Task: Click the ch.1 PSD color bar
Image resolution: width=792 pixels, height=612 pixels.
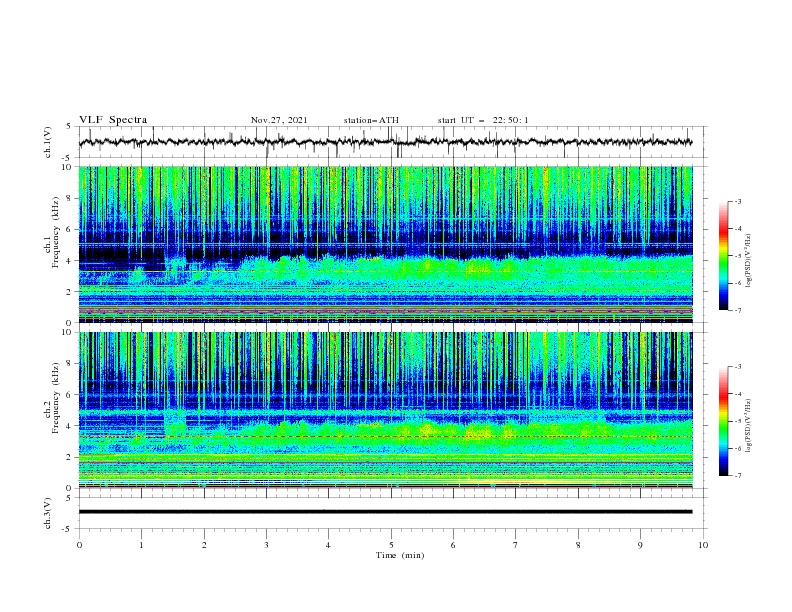Action: (724, 256)
